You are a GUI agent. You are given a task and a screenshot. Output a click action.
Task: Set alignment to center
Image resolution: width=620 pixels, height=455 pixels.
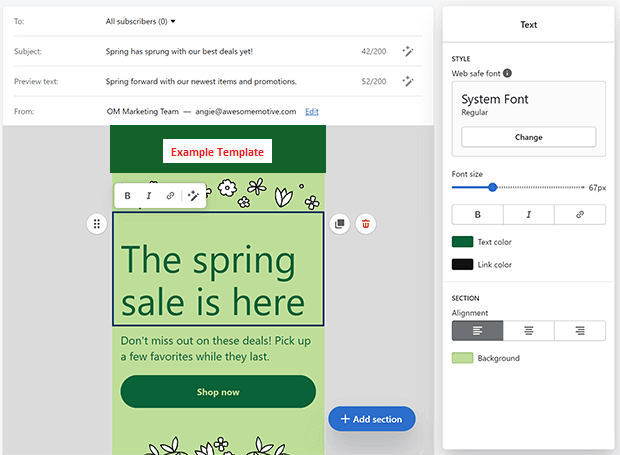tap(529, 330)
